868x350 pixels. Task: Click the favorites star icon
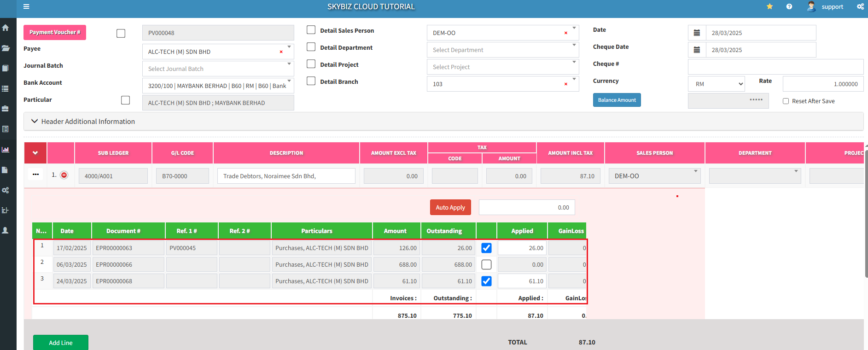click(x=769, y=6)
